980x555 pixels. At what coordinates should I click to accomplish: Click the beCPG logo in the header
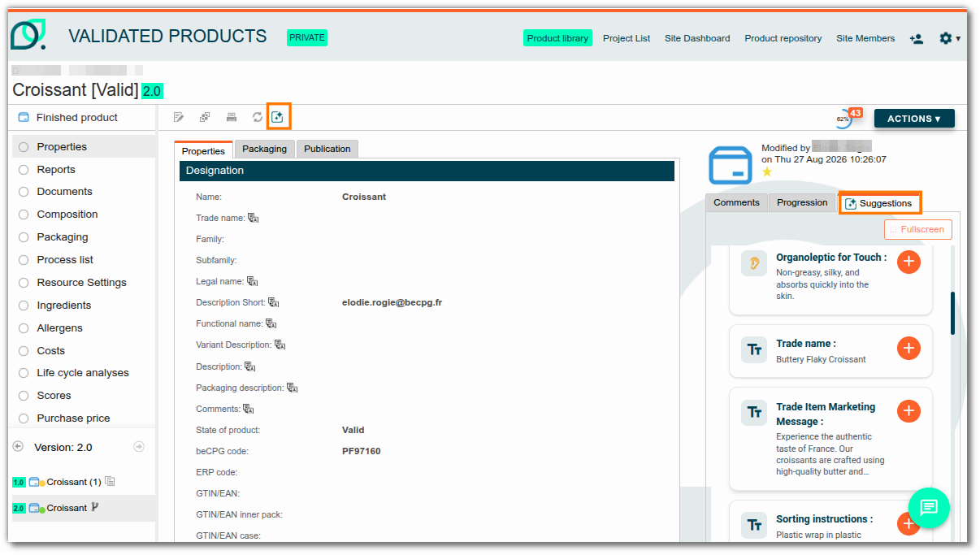coord(28,35)
